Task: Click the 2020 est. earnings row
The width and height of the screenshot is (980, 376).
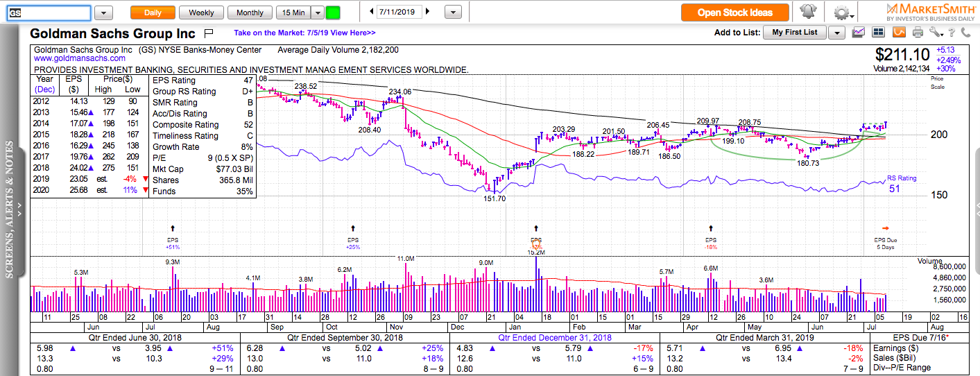Action: [90, 191]
